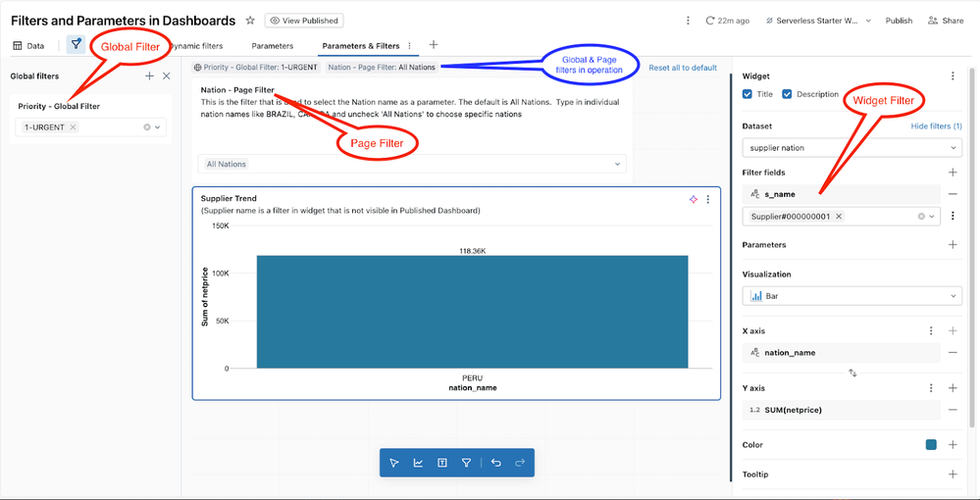Toggle the widget Title checkbox
Viewport: 980px width, 500px height.
click(748, 94)
